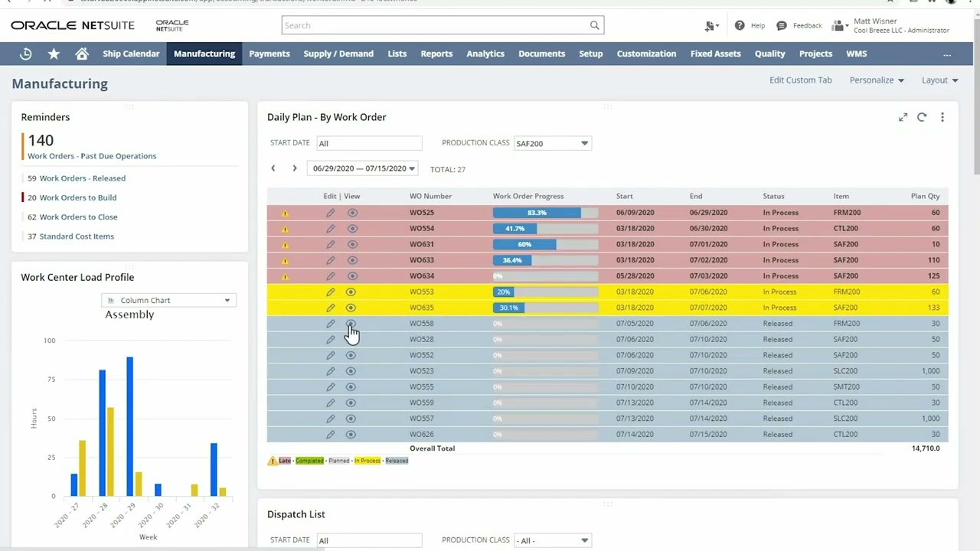Open the Daily Plan portlet options menu
Image resolution: width=980 pixels, height=551 pixels.
942,117
